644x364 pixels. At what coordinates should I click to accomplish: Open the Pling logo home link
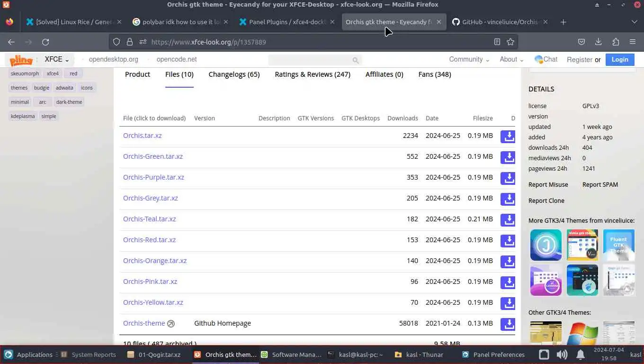point(21,60)
